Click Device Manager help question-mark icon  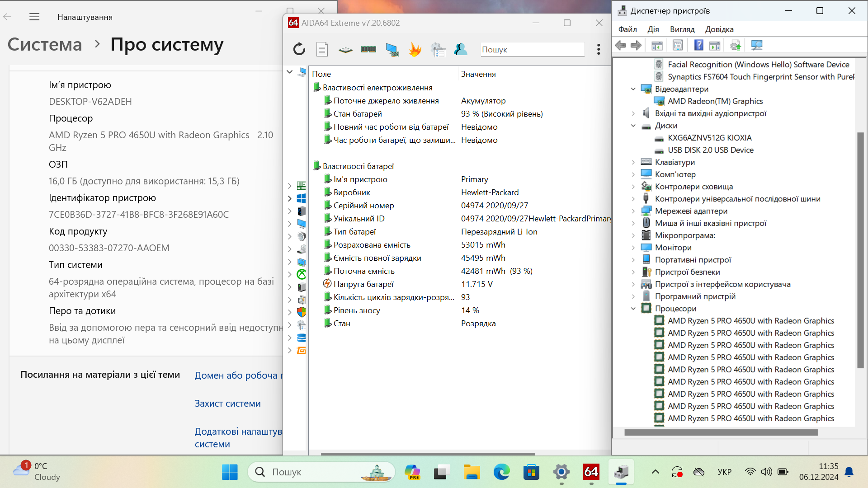click(698, 45)
